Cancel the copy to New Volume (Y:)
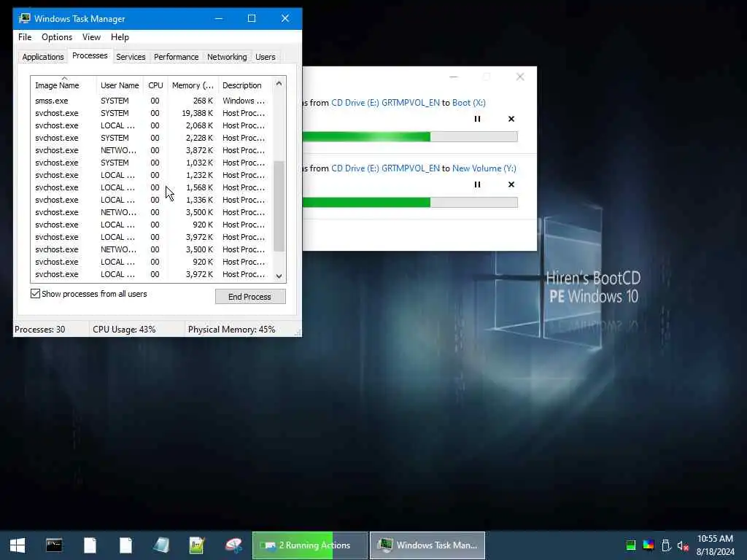Screen dimensions: 747x560 click(511, 184)
